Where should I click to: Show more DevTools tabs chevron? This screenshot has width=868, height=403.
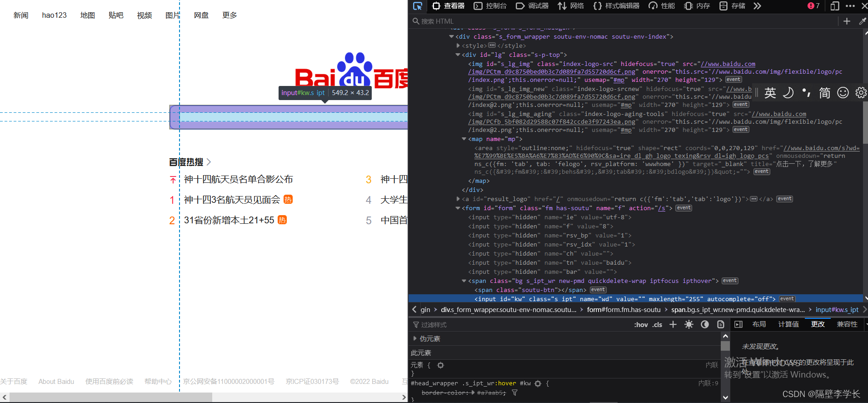pos(757,6)
